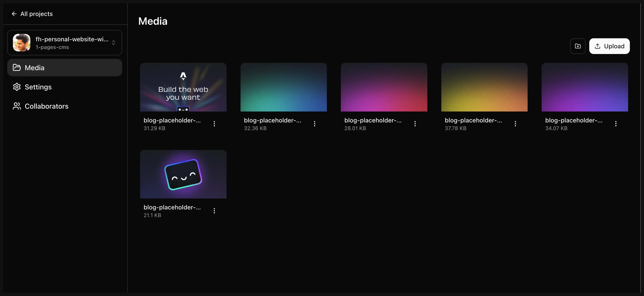Open three-dot menu for 34.07 KB file
Screen dimensions: 644x296
click(x=616, y=124)
